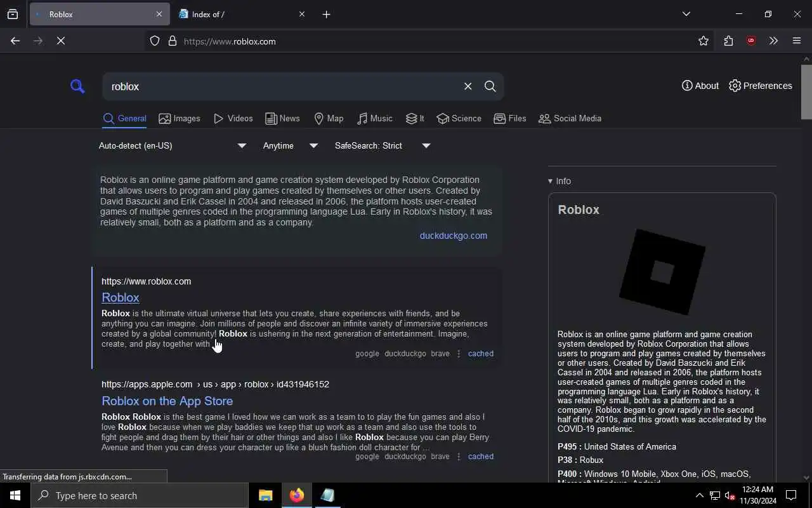The image size is (812, 508).
Task: Switch to Images category
Action: coord(180,119)
